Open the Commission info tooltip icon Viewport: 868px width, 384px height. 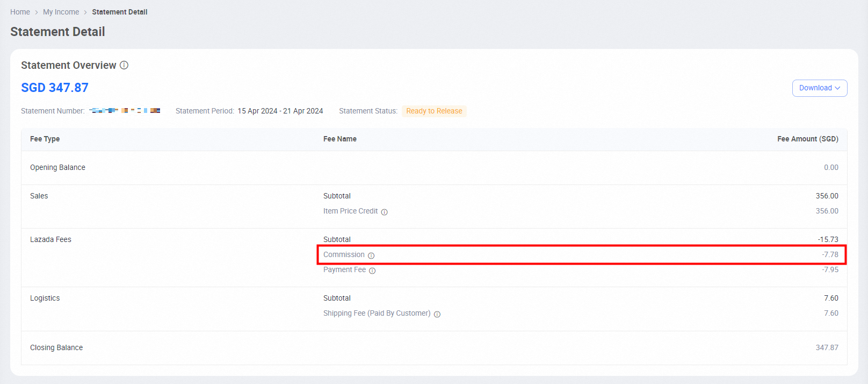coord(371,255)
